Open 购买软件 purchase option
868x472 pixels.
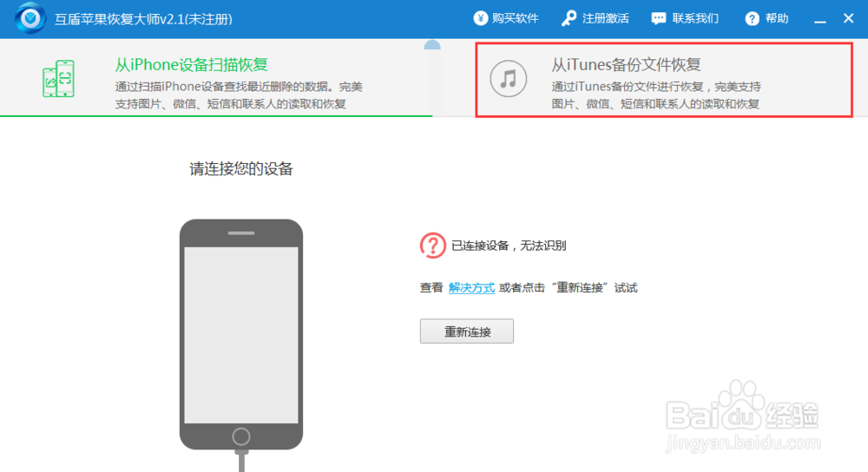click(506, 18)
